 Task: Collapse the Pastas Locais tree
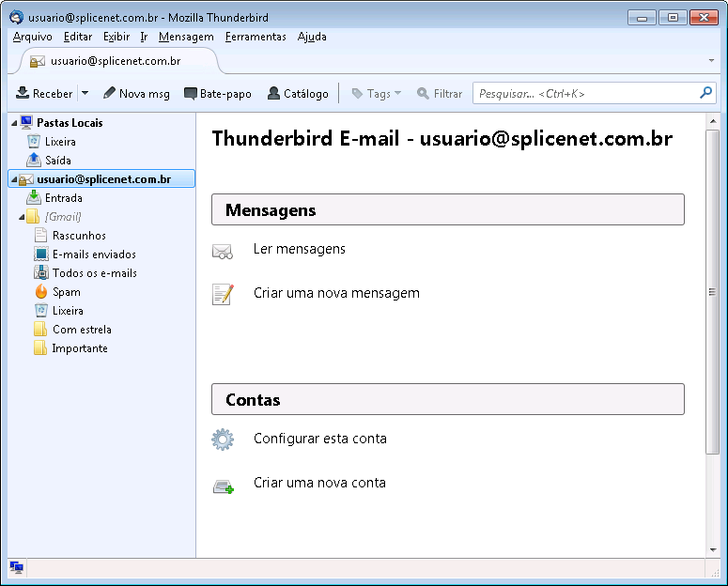pyautogui.click(x=14, y=123)
